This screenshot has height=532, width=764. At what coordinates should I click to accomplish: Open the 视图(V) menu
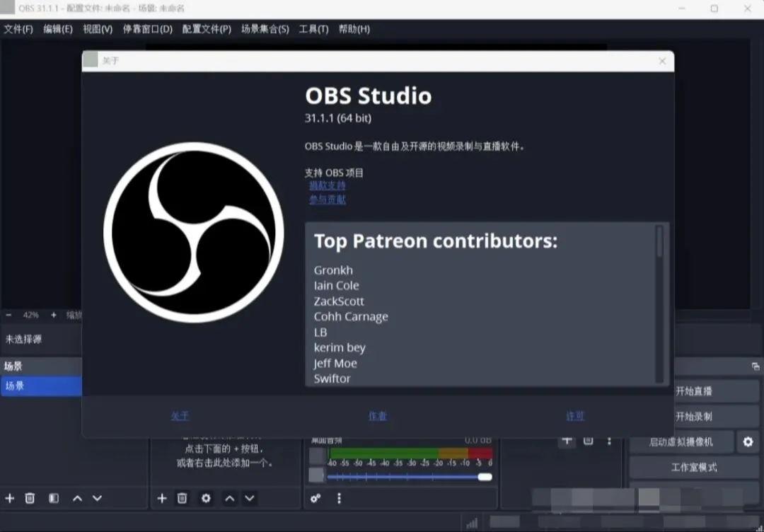click(x=98, y=29)
